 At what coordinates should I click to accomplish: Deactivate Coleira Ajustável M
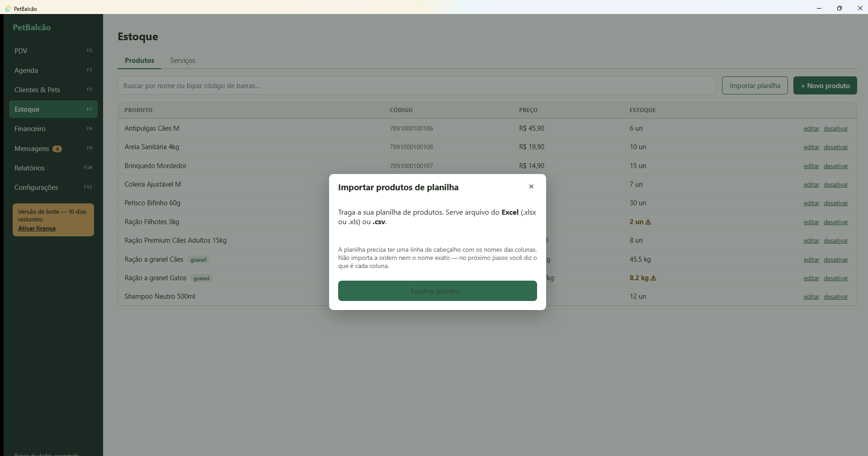(836, 185)
